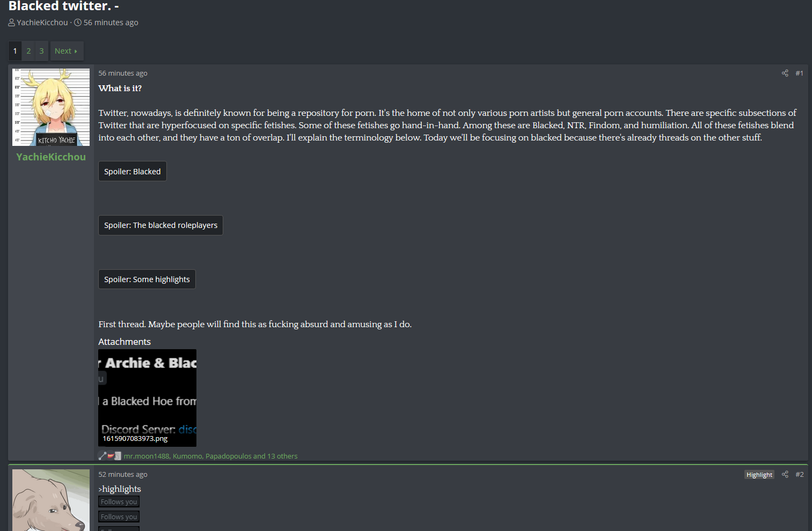Expand Spoiler: The blacked roleplayers

[x=160, y=225]
